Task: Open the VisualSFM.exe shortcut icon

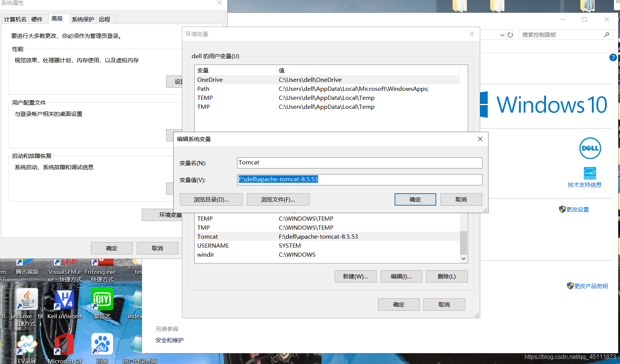Action: coord(65,269)
